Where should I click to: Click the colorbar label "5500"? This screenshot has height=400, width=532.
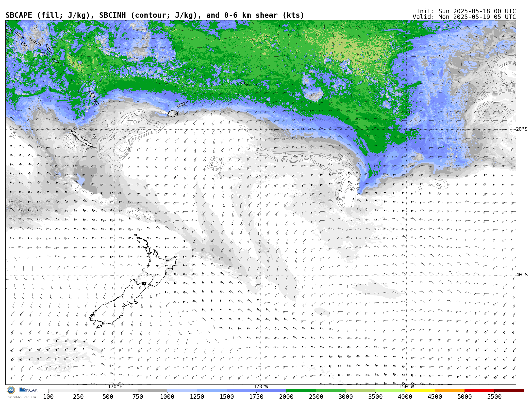tap(494, 397)
